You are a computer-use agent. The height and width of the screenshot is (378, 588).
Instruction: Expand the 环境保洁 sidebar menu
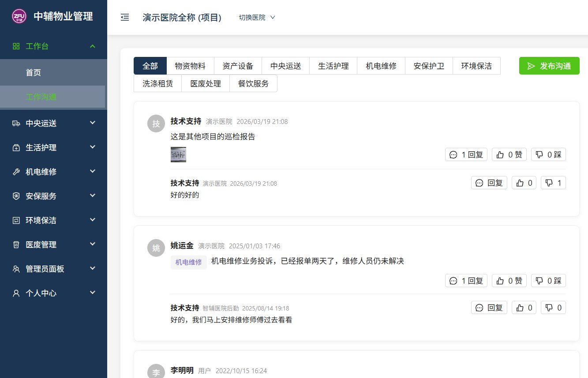coord(53,221)
